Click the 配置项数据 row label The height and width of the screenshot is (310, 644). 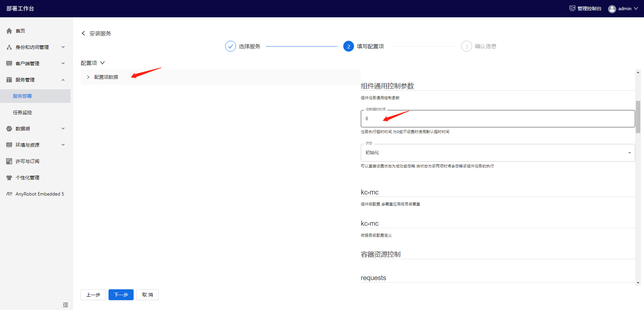click(106, 77)
